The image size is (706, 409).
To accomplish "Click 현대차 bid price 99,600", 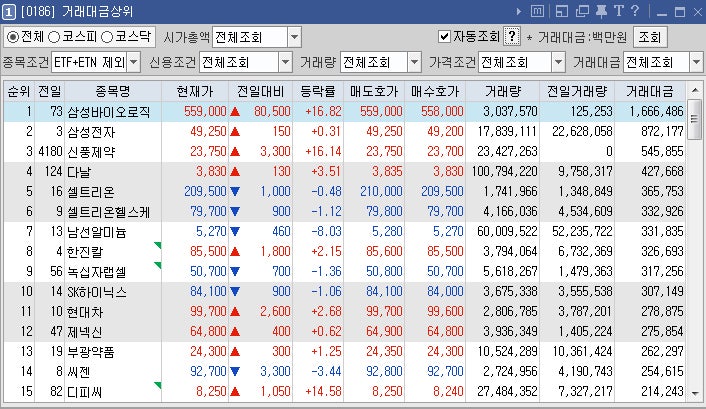I will click(445, 312).
